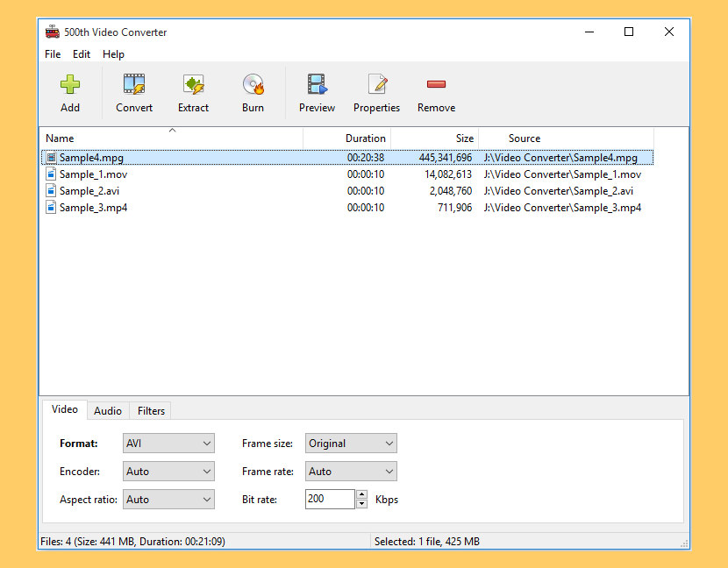The height and width of the screenshot is (568, 728).
Task: Open the Aspect ratio dropdown
Action: pos(168,499)
